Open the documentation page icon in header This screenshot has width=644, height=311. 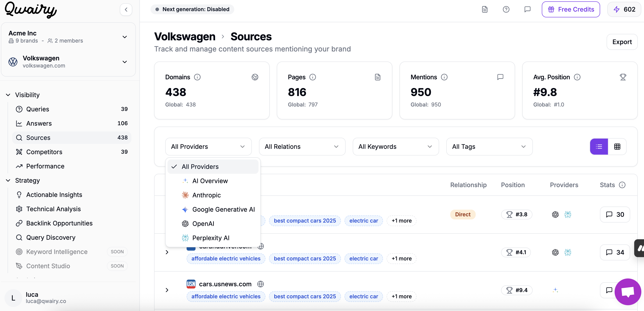pyautogui.click(x=485, y=10)
